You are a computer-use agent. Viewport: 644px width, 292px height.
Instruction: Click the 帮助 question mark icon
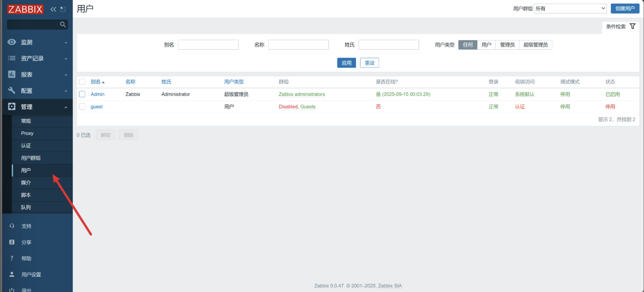point(12,258)
